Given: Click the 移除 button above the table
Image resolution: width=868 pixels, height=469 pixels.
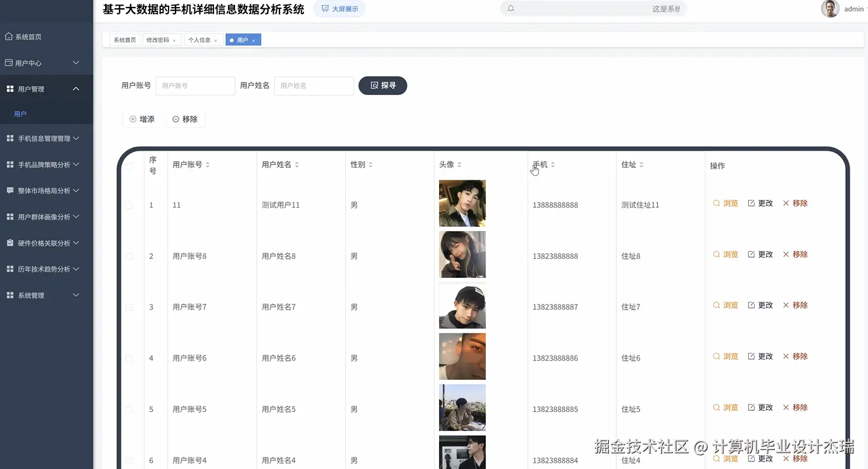Looking at the screenshot, I should point(185,119).
